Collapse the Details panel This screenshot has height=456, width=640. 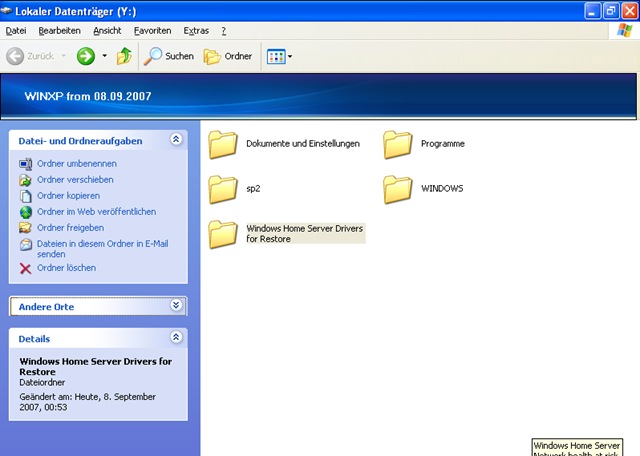pyautogui.click(x=176, y=337)
